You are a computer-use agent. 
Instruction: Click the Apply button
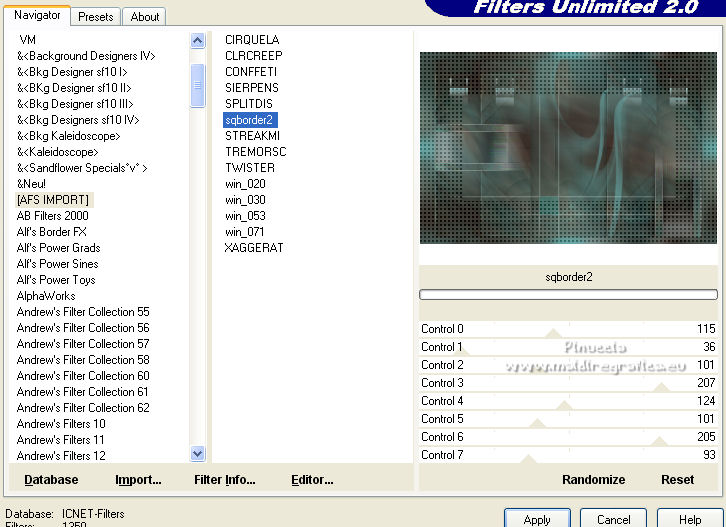537,520
